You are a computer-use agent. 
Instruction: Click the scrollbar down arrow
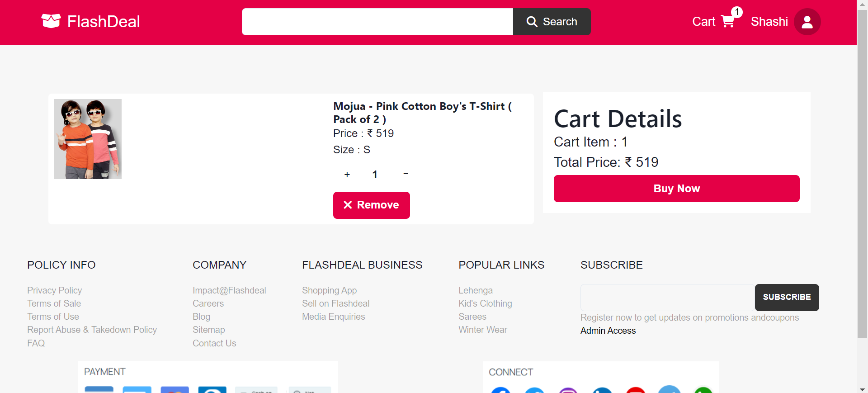coord(862,389)
